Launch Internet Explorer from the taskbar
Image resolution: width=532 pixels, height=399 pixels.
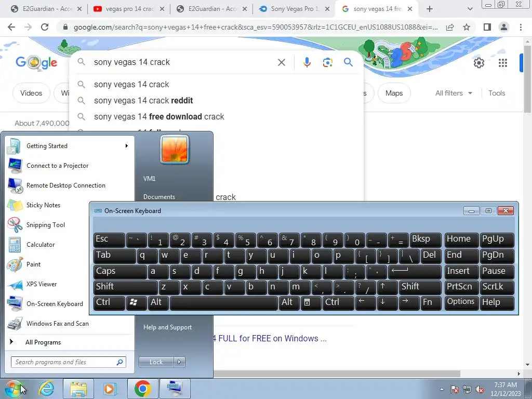46,389
